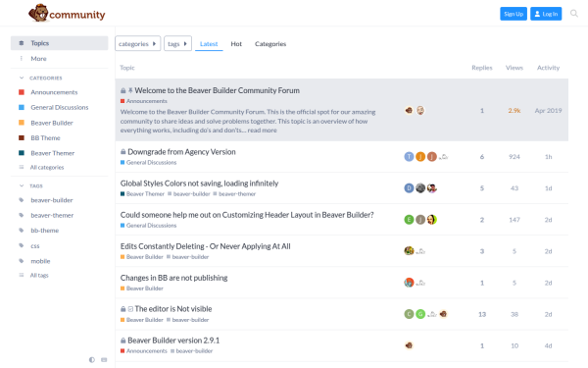
Task: Open BB Theme category in sidebar
Action: pos(45,137)
